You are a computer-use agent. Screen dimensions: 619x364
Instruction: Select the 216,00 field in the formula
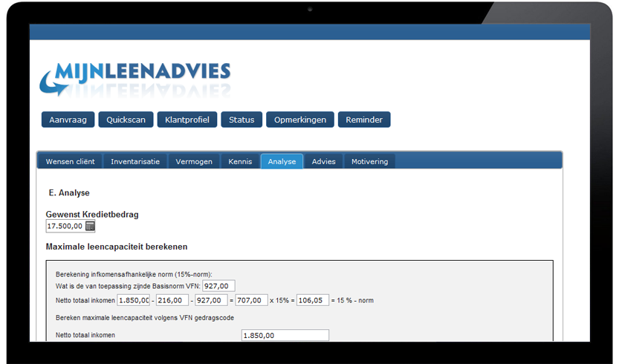point(172,300)
